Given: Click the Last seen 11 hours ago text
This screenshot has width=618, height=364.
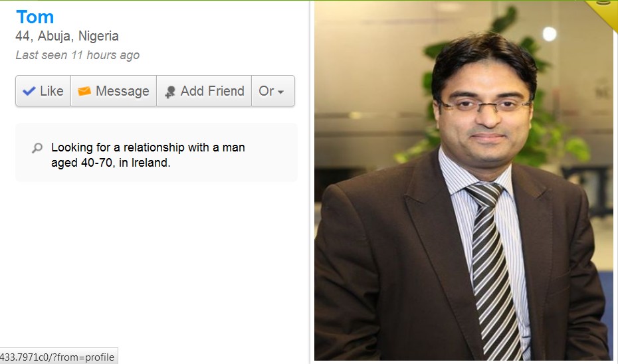Looking at the screenshot, I should click(x=78, y=55).
